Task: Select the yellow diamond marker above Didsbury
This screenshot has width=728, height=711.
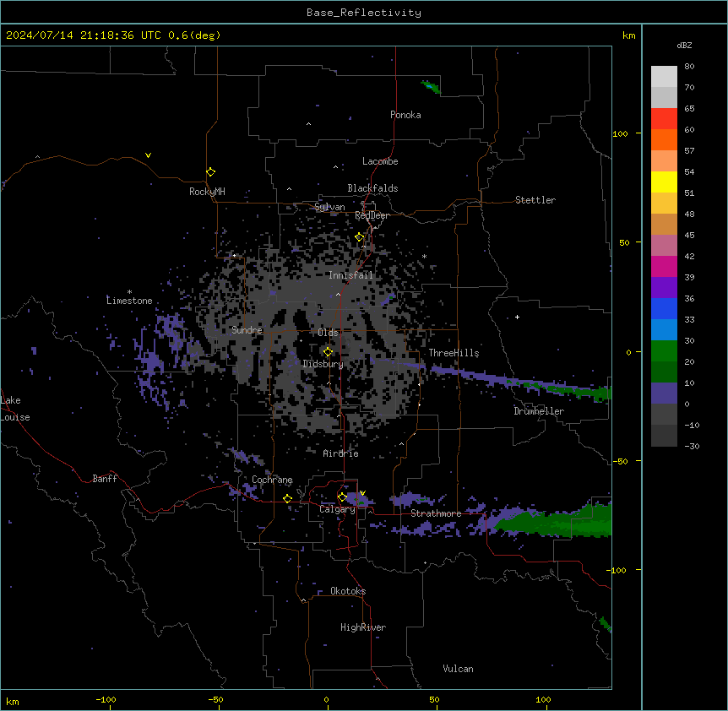Action: (328, 352)
